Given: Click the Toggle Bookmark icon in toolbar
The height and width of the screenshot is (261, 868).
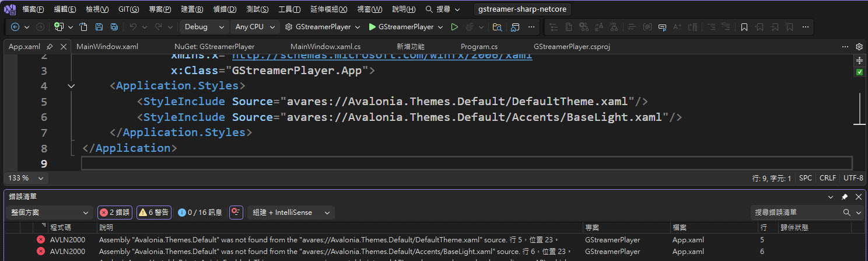Looking at the screenshot, I should (744, 27).
